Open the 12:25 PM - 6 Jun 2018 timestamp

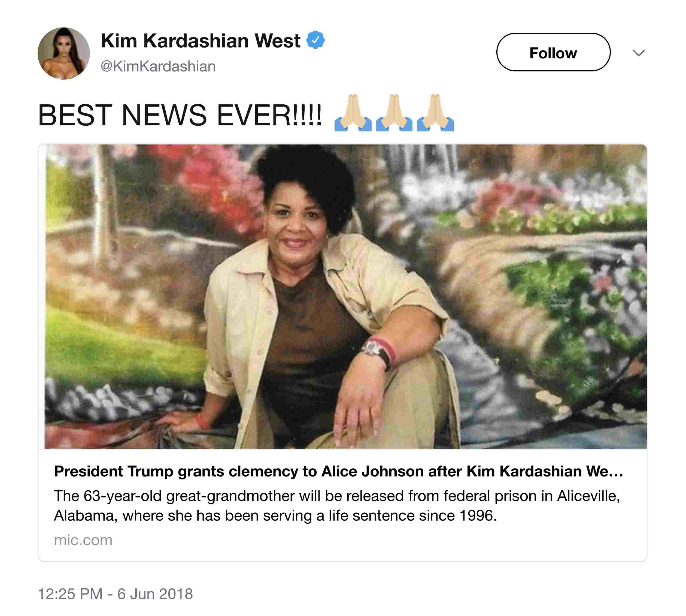coord(115,594)
